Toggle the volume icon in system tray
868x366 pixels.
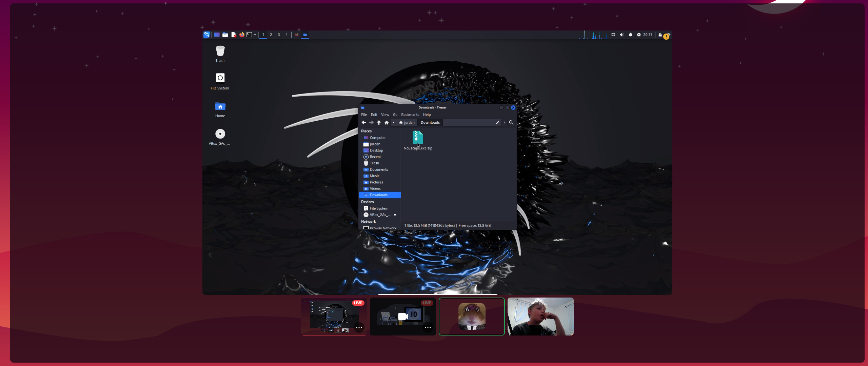(622, 35)
